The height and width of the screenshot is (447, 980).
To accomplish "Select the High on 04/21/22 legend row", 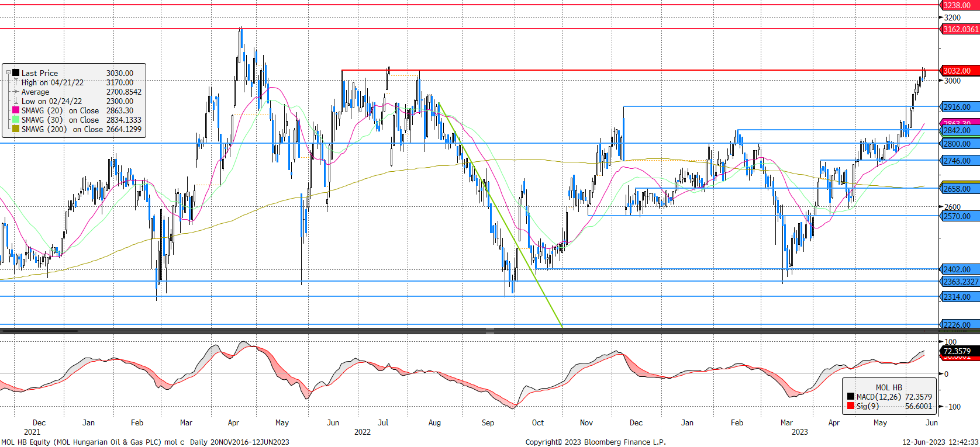I will 77,82.
